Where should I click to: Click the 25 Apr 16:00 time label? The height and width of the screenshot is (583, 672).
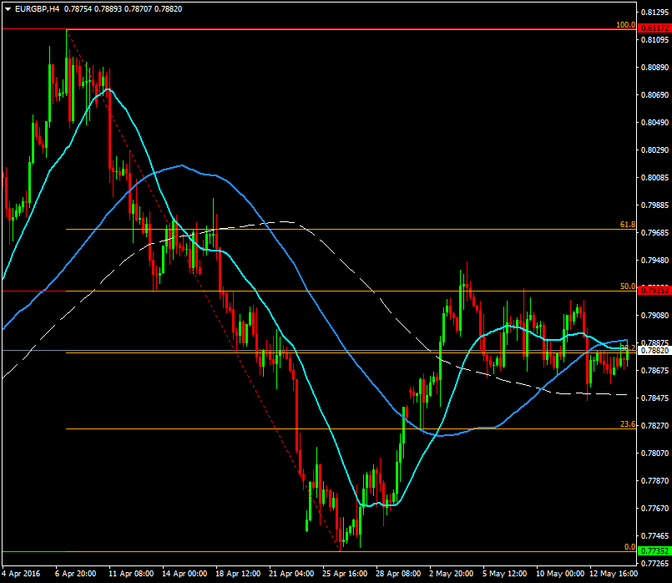click(x=344, y=574)
